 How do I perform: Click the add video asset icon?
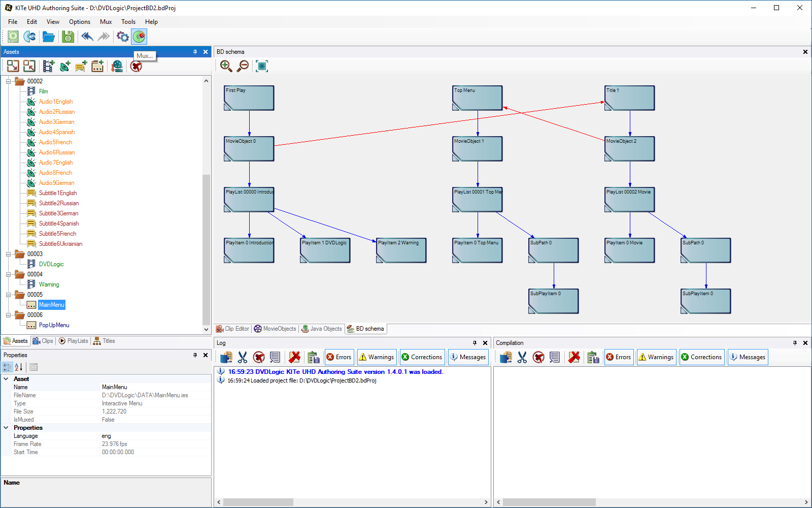[x=48, y=66]
